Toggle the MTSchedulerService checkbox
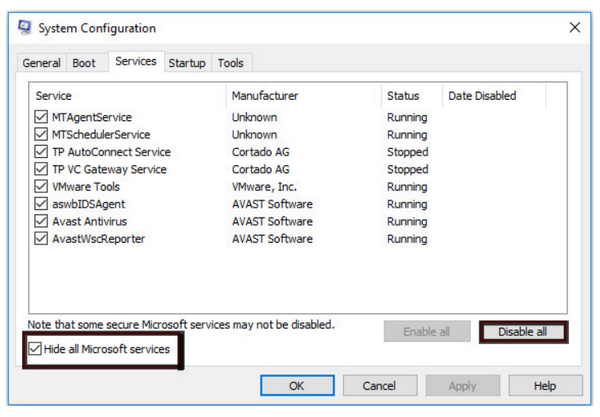This screenshot has width=600, height=417. [x=41, y=135]
